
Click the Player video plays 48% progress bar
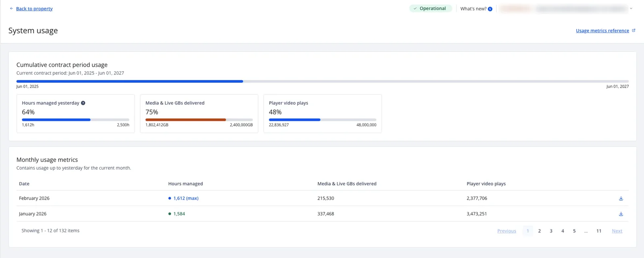[322, 120]
